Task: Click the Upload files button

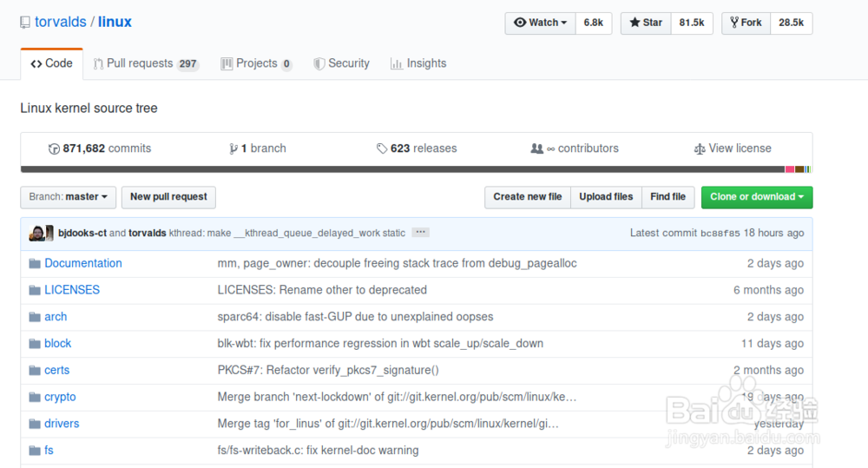Action: (x=606, y=197)
